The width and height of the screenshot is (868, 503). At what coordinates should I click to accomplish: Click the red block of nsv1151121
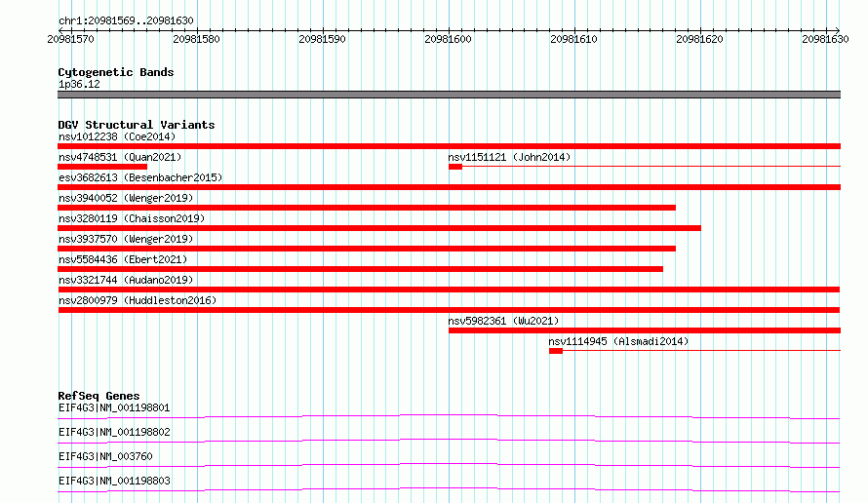click(455, 167)
